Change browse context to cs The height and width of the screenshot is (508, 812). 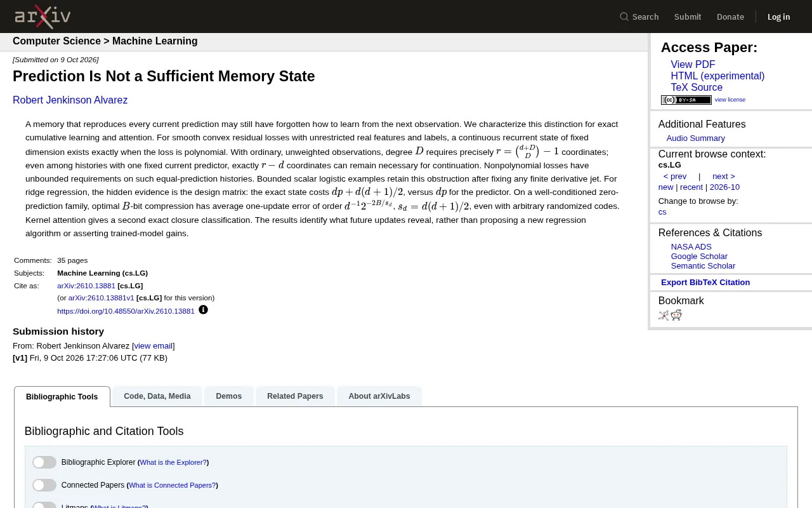(x=662, y=212)
